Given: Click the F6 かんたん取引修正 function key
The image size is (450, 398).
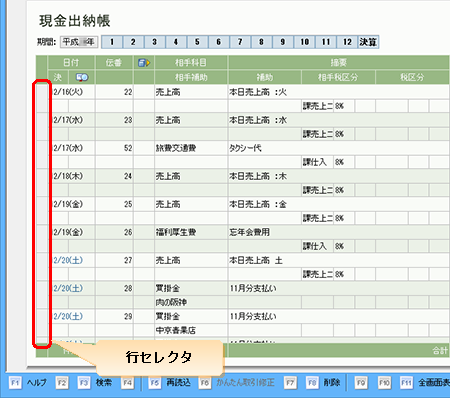Looking at the screenshot, I should 237,383.
